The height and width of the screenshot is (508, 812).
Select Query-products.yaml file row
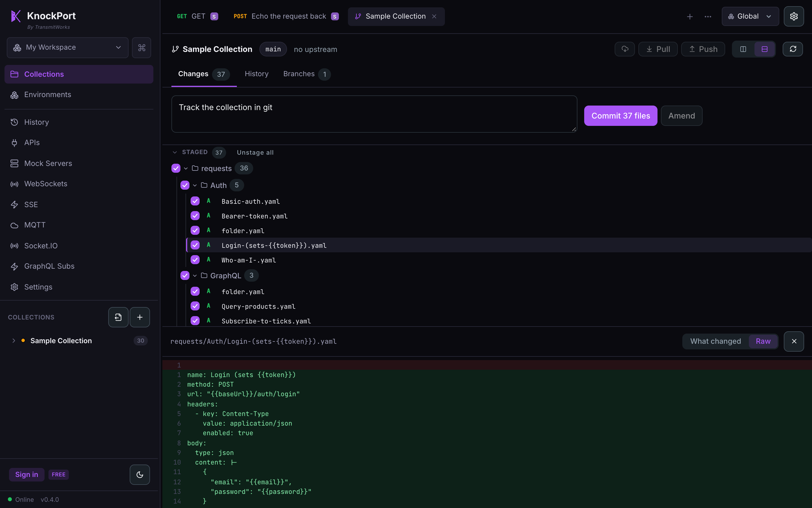pos(498,306)
